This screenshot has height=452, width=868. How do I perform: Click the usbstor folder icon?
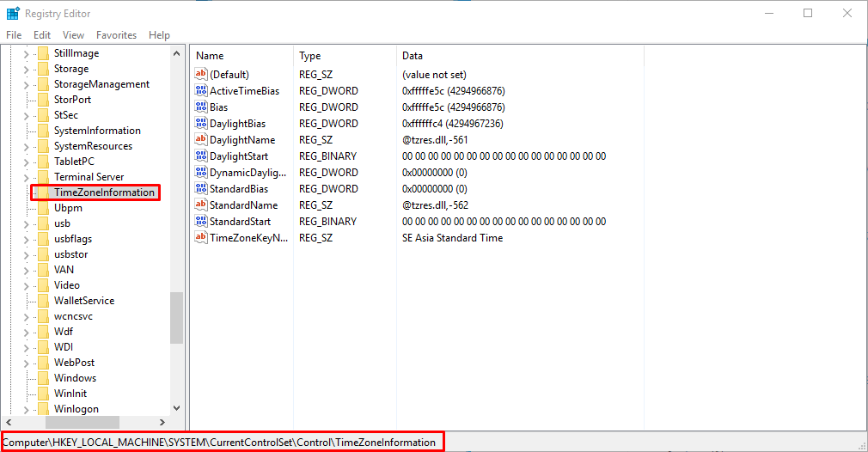pos(43,254)
